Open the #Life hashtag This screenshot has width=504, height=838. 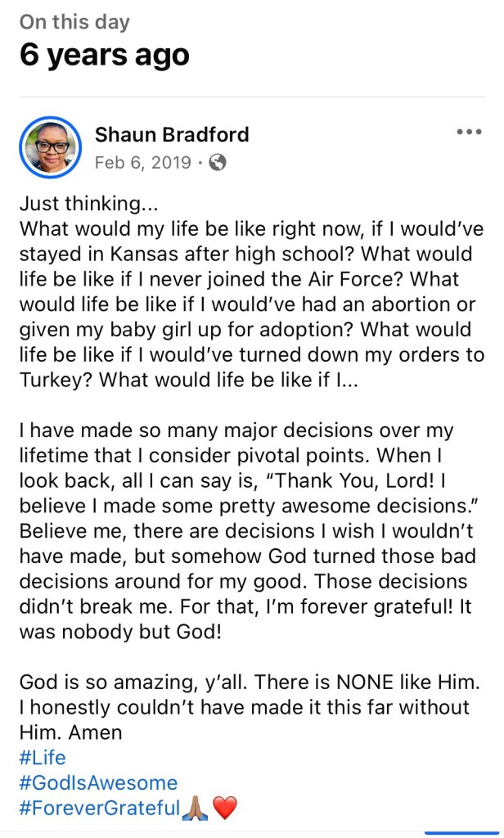coord(43,757)
